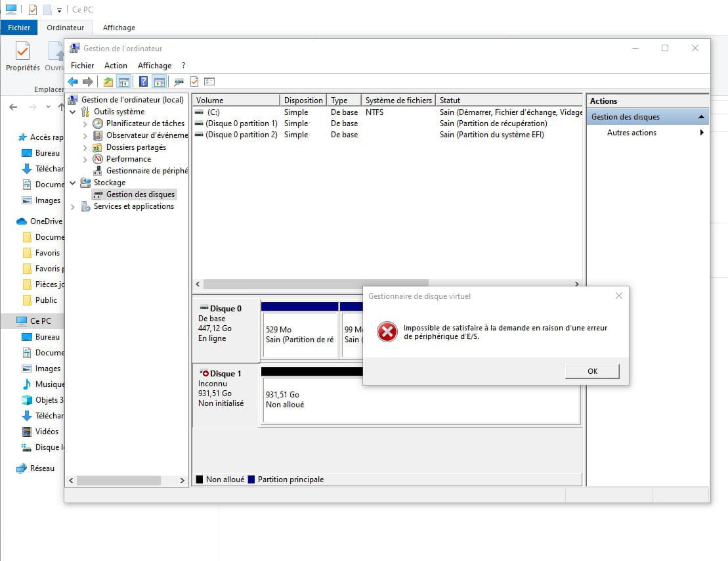Collapse the Stockage tree node
This screenshot has width=728, height=561.
(x=72, y=183)
